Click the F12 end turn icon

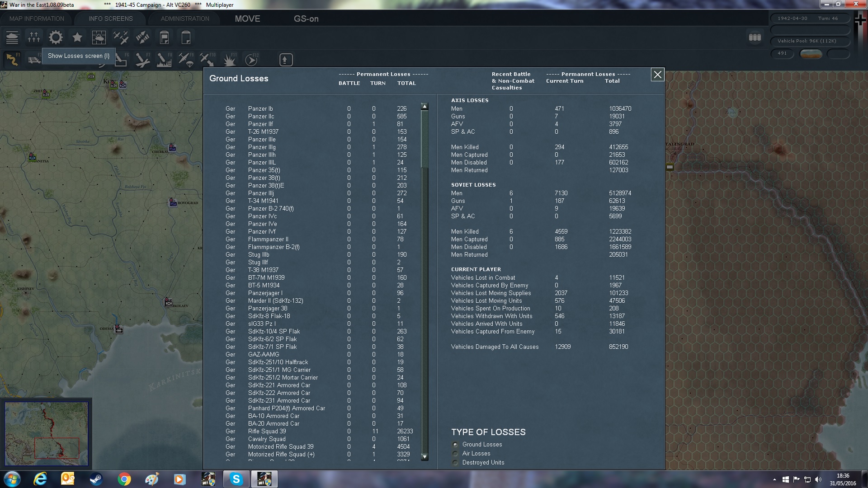(251, 60)
